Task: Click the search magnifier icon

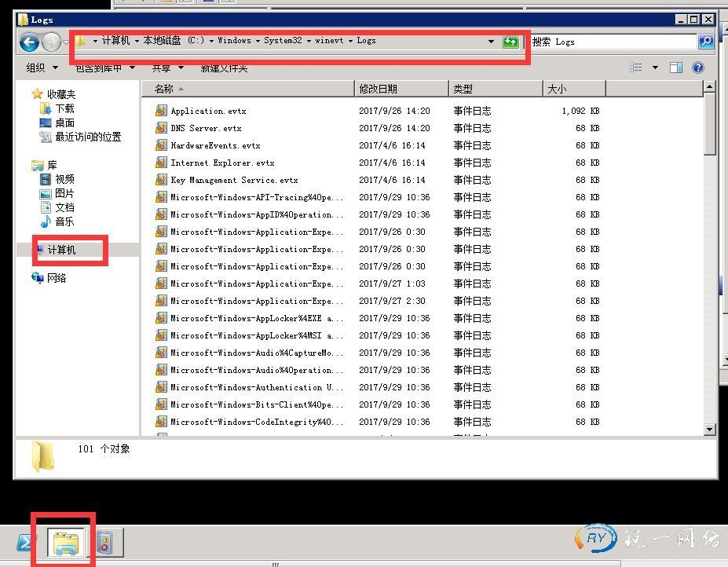Action: pyautogui.click(x=705, y=42)
